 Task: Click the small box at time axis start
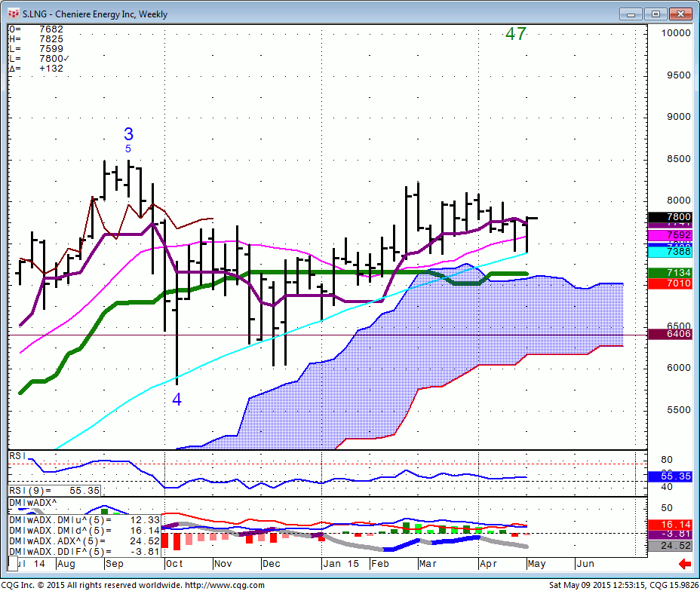tap(13, 563)
